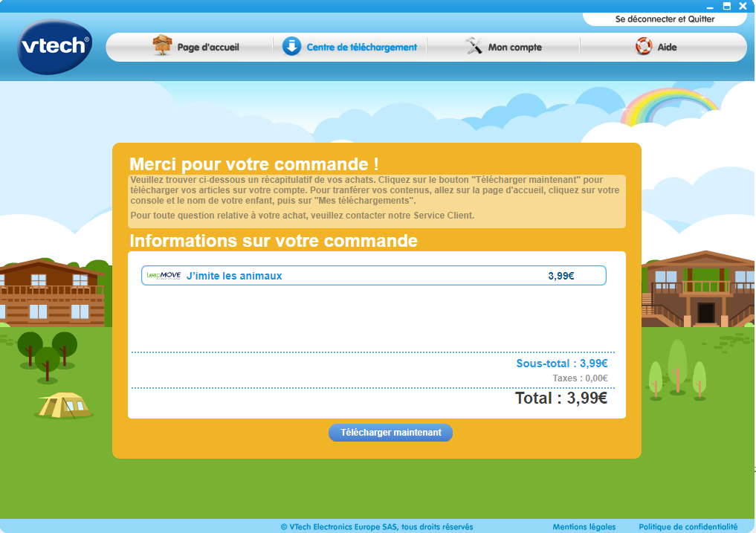Screen dimensions: 756x533
Task: Click the 3,99€ item price
Action: point(561,276)
